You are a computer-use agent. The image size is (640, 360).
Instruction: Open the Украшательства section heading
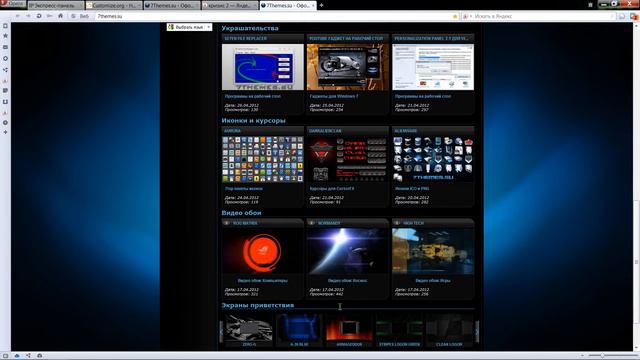click(250, 28)
